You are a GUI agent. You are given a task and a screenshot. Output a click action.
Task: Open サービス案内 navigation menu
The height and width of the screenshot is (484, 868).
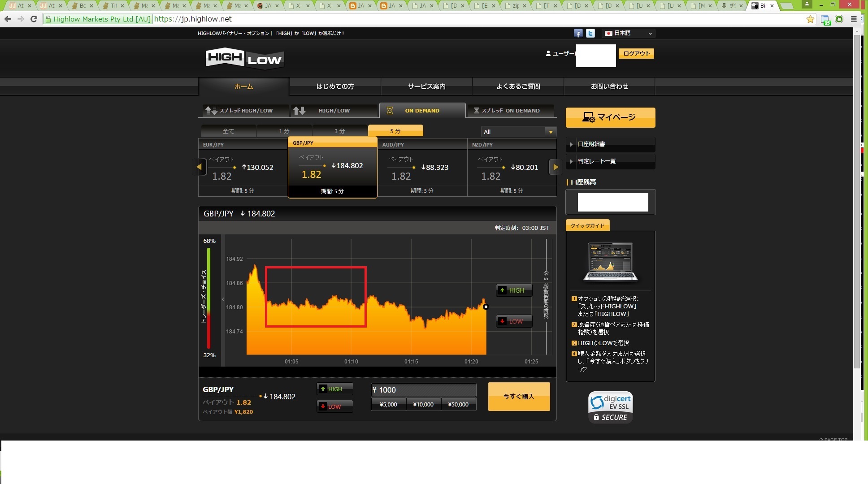pyautogui.click(x=426, y=86)
